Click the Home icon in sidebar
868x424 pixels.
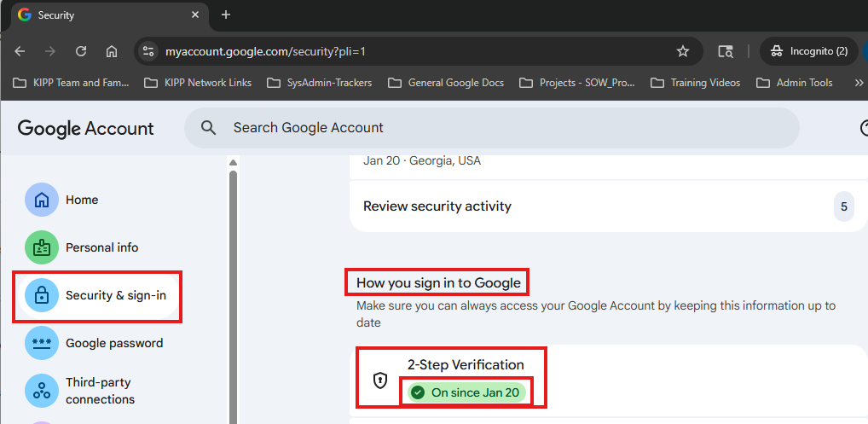(x=42, y=200)
